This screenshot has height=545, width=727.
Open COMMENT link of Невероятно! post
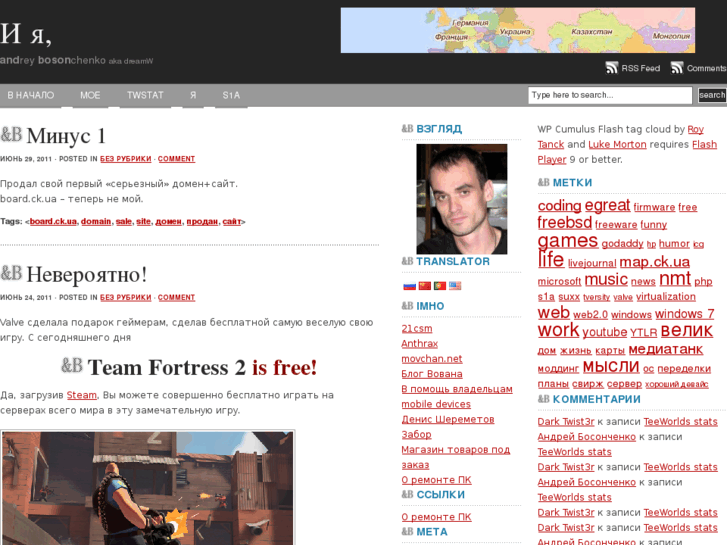click(176, 297)
